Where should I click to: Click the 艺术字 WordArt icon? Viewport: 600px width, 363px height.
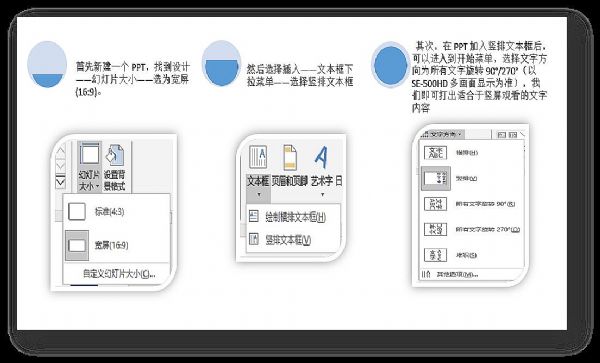[321, 157]
